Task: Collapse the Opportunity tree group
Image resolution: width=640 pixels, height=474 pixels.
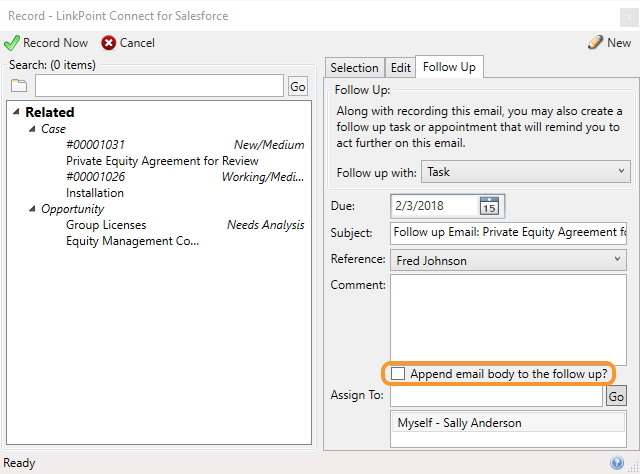Action: pos(32,209)
